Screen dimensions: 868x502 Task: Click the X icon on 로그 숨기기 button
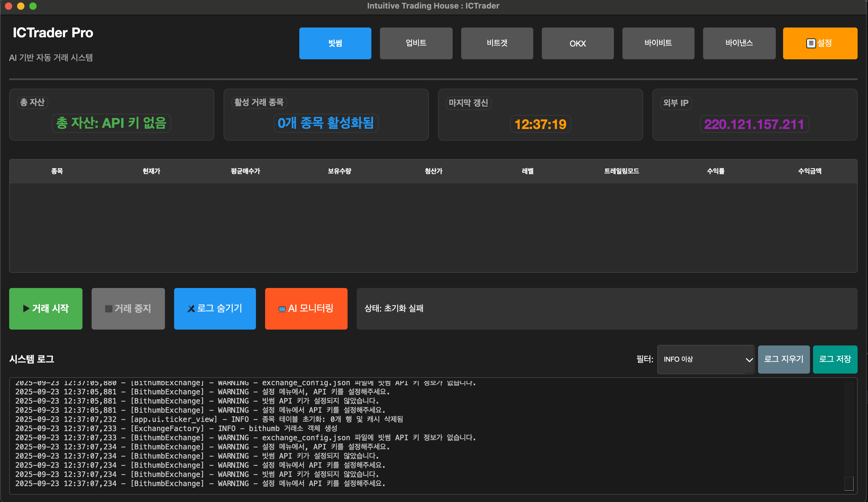click(x=191, y=308)
